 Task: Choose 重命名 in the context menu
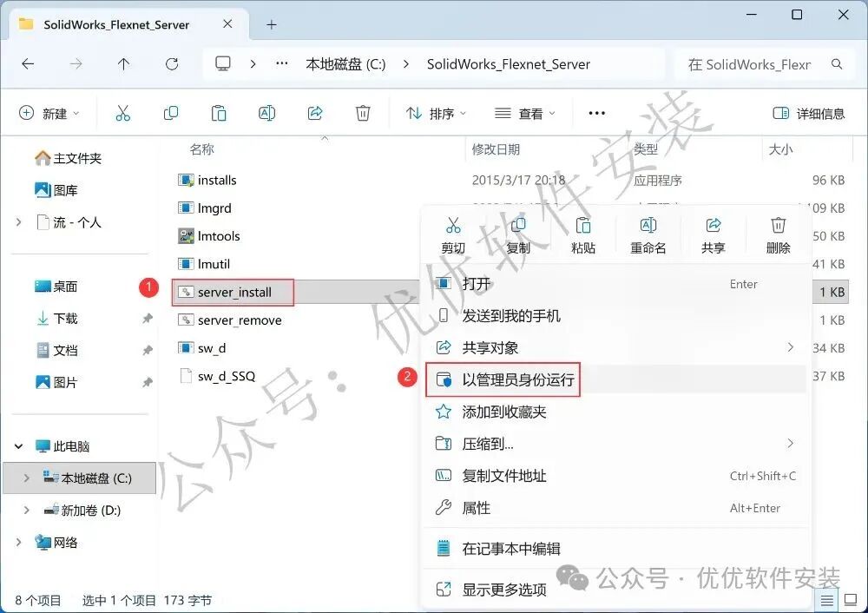(648, 235)
